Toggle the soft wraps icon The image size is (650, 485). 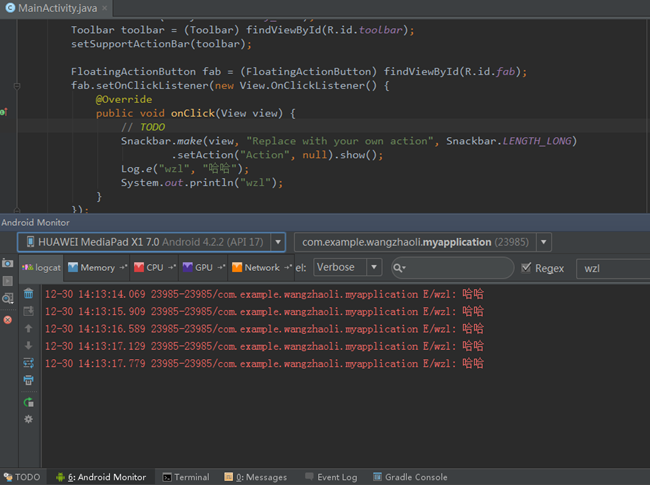click(x=28, y=362)
